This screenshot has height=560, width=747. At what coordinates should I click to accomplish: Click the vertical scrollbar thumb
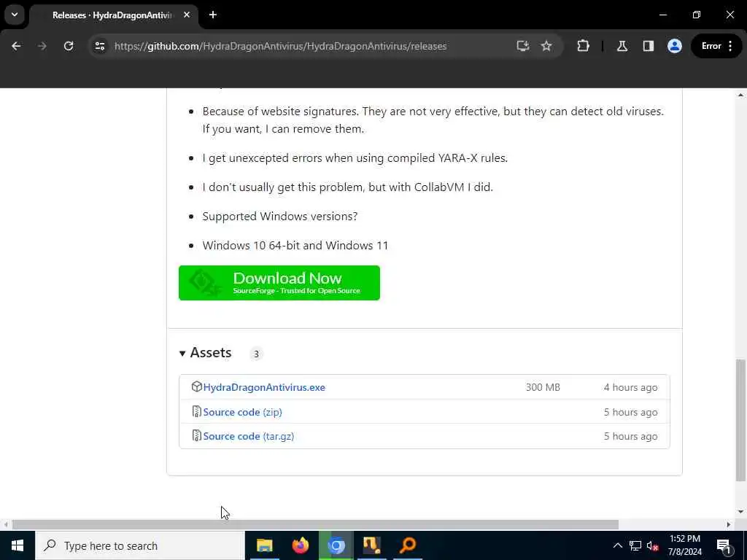[x=740, y=420]
